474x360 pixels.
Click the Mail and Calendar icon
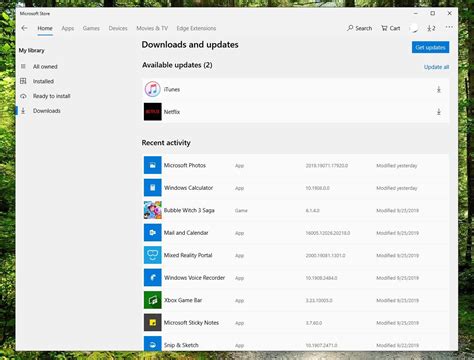pos(153,233)
